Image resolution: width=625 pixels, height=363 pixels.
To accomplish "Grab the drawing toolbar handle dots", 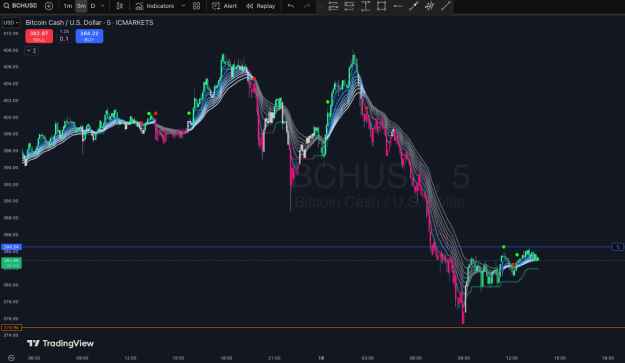I will pos(320,6).
